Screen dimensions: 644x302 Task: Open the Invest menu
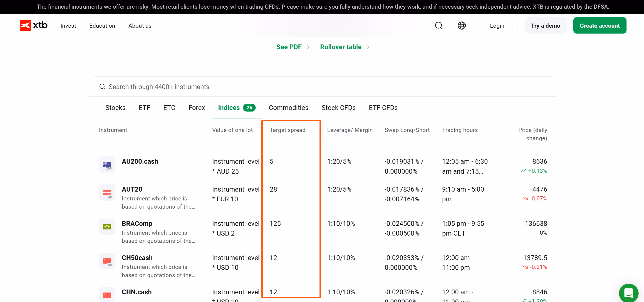(68, 26)
